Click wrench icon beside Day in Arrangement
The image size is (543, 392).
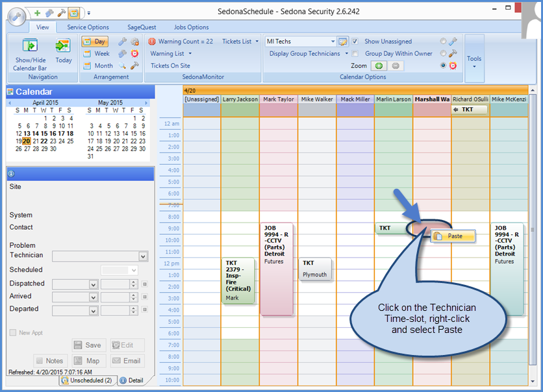click(122, 42)
